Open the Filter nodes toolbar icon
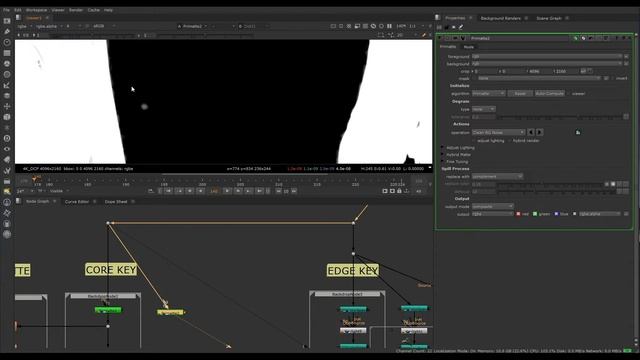The width and height of the screenshot is (640, 360). [7, 74]
